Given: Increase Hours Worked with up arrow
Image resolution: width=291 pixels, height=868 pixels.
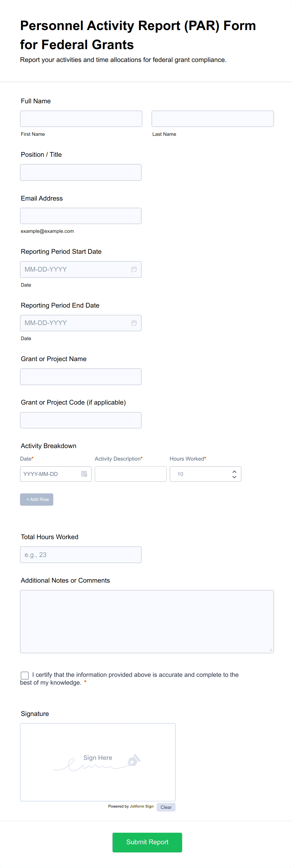Looking at the screenshot, I should click(x=234, y=472).
